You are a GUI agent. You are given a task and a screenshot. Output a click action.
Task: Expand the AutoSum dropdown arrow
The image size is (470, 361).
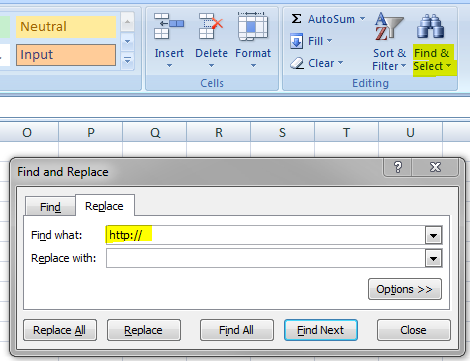coord(362,19)
